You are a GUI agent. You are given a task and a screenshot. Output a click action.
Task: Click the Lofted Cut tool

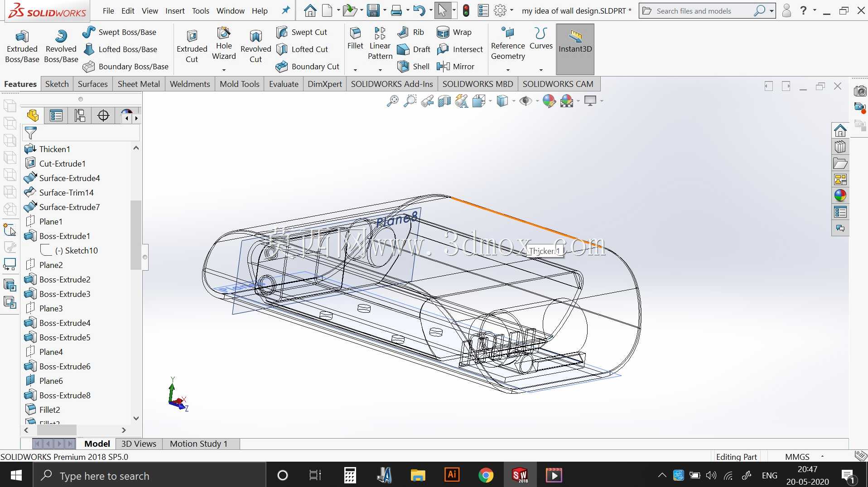coord(302,49)
